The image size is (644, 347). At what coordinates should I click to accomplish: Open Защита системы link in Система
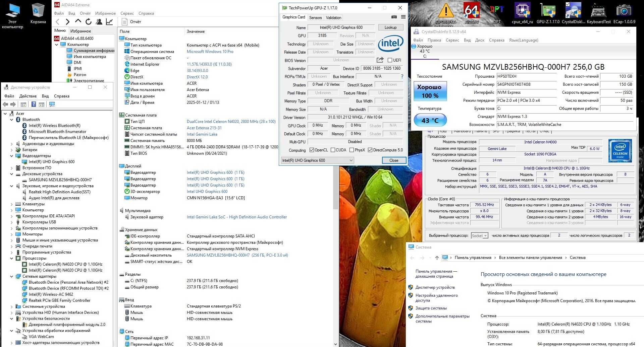(x=431, y=308)
